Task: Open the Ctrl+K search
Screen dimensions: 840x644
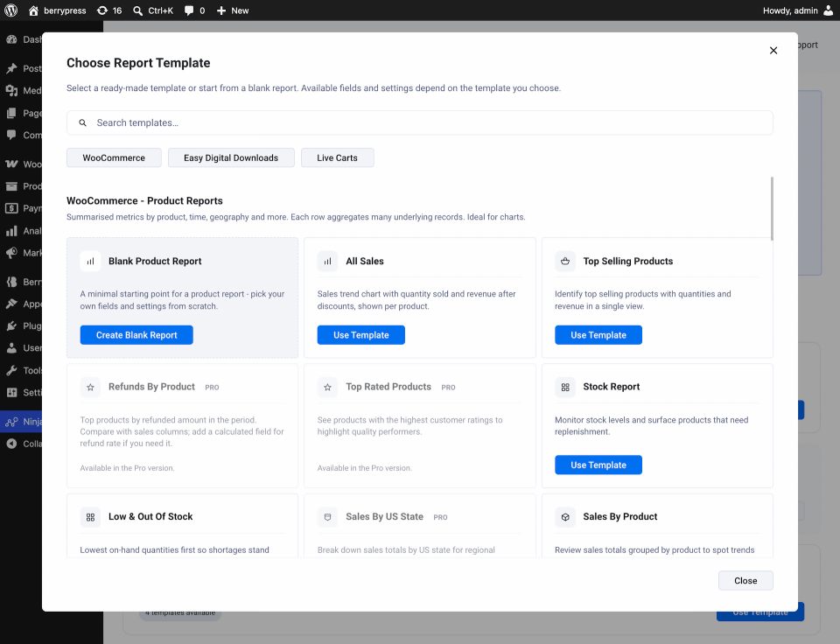Action: pyautogui.click(x=153, y=10)
